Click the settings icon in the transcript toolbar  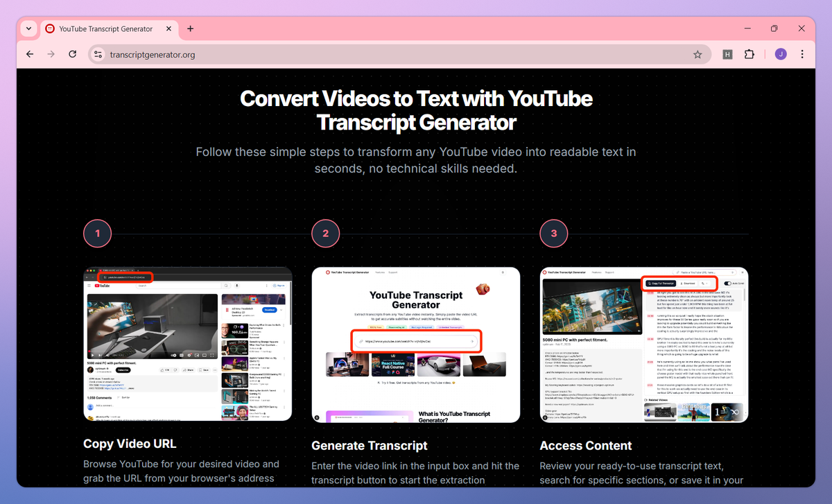[x=702, y=283]
